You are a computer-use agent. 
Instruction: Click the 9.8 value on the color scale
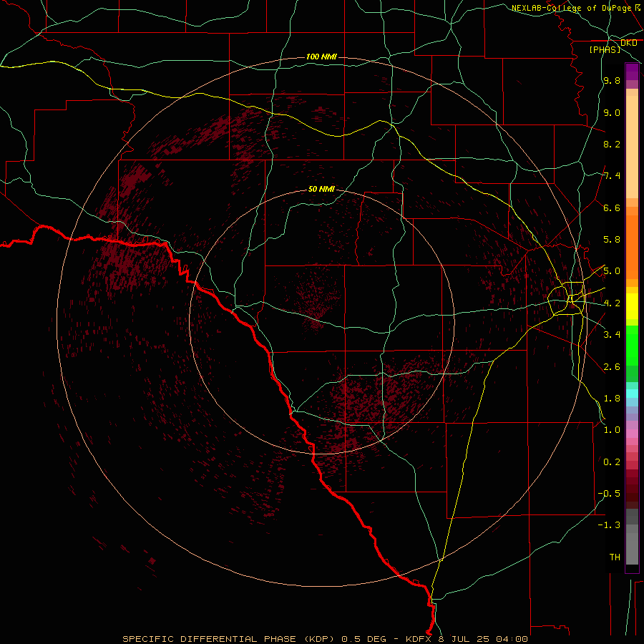[612, 81]
